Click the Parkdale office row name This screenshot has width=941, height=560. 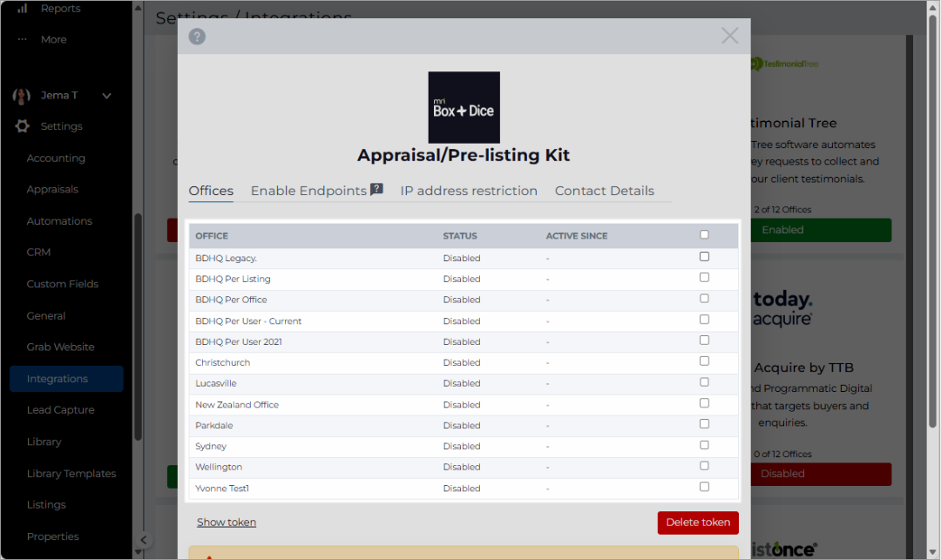(213, 425)
